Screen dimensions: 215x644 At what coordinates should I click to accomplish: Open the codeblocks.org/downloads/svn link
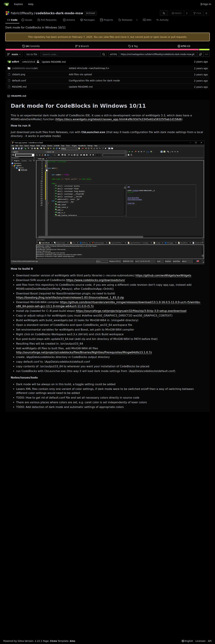pyautogui.click(x=95, y=280)
